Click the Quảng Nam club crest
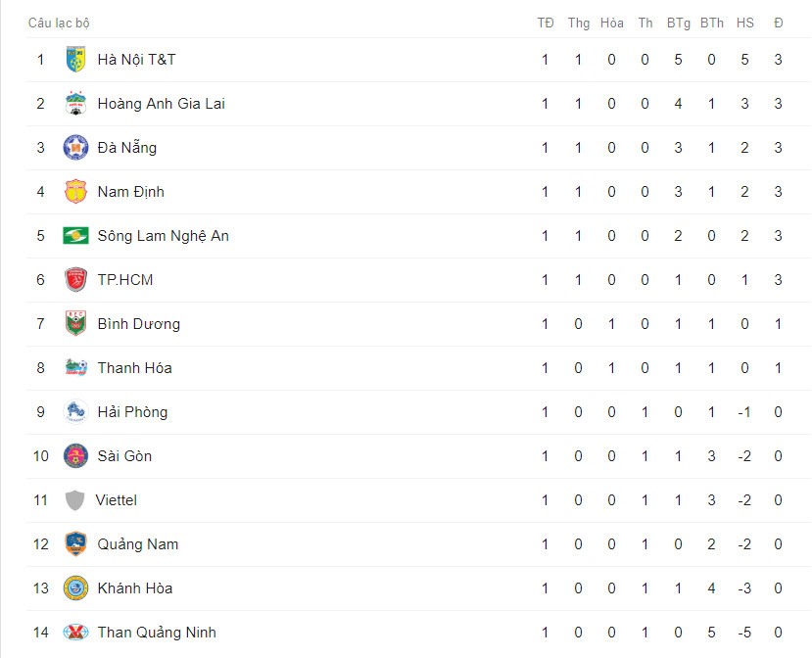812x658 pixels. 75,544
